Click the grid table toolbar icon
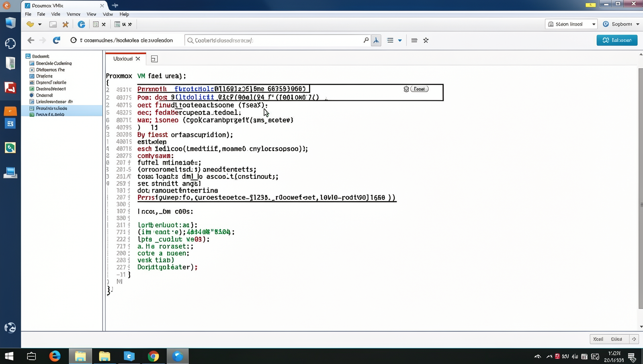This screenshot has width=643, height=364. tap(96, 25)
